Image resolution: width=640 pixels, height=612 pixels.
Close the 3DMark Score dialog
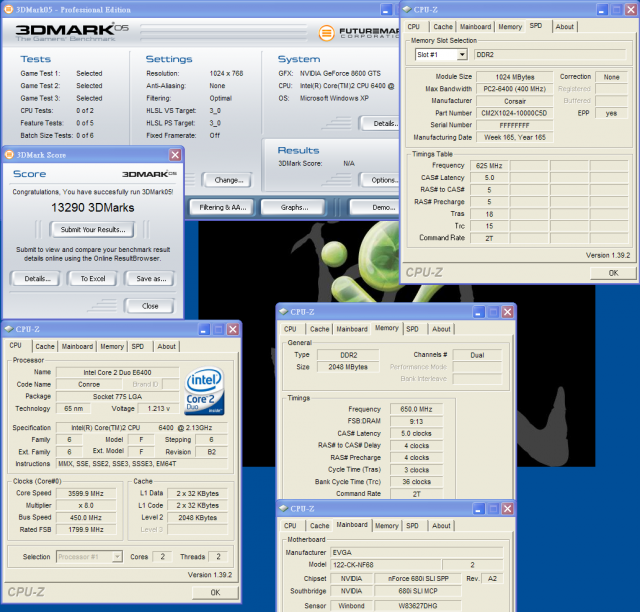175,155
